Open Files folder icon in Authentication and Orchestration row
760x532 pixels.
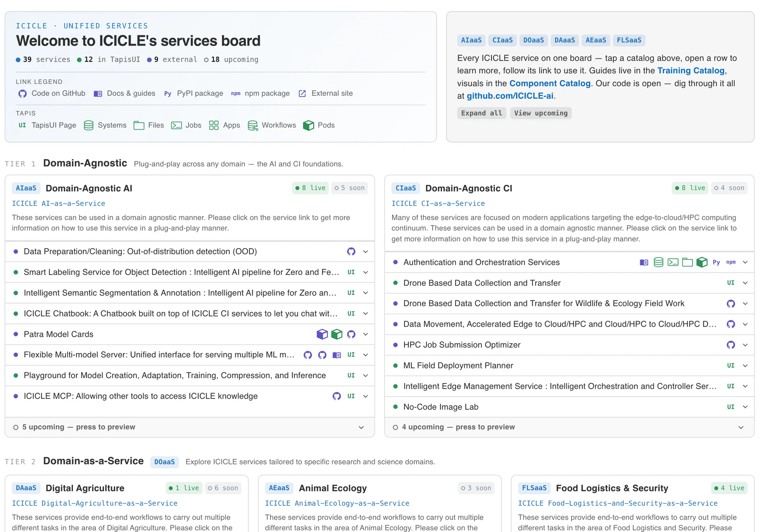[687, 262]
